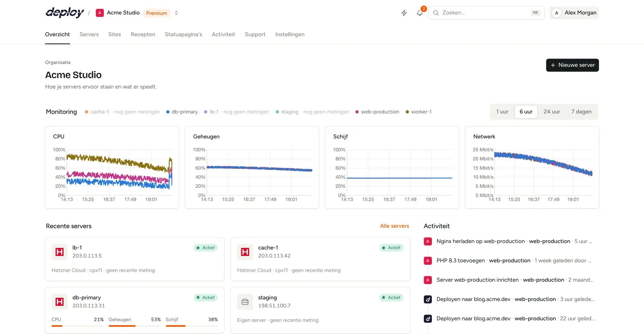Click the search magnifier icon

436,13
